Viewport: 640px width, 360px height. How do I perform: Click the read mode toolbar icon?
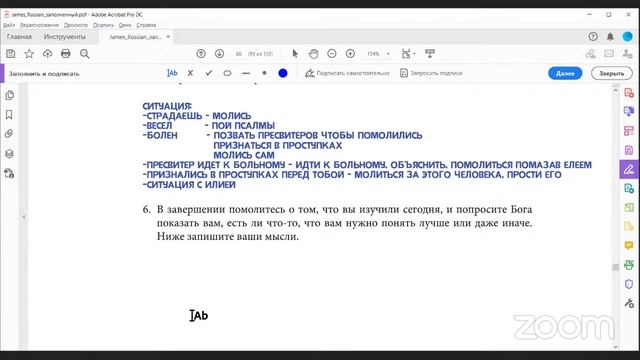(429, 53)
